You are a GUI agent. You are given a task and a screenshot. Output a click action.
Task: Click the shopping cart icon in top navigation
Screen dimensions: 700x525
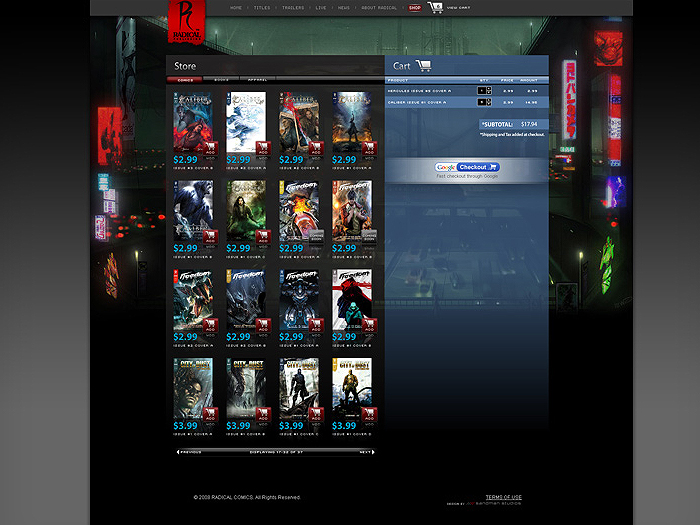(x=435, y=8)
